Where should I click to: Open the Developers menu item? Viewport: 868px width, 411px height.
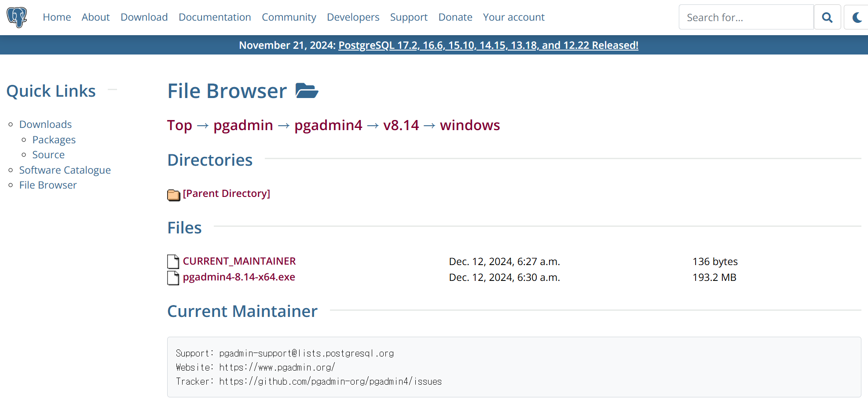coord(353,17)
